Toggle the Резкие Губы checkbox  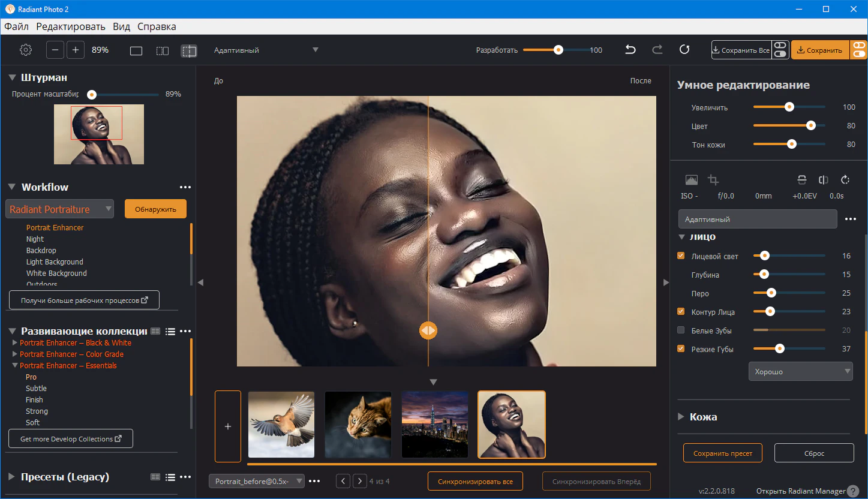[x=681, y=349]
